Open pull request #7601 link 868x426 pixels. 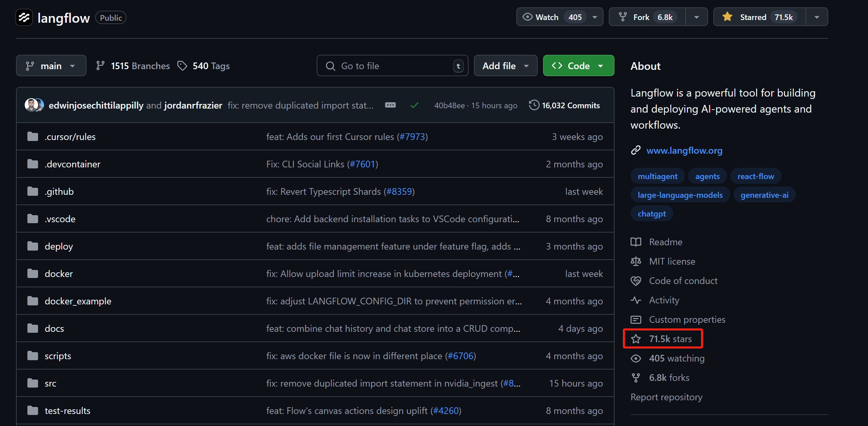click(363, 164)
